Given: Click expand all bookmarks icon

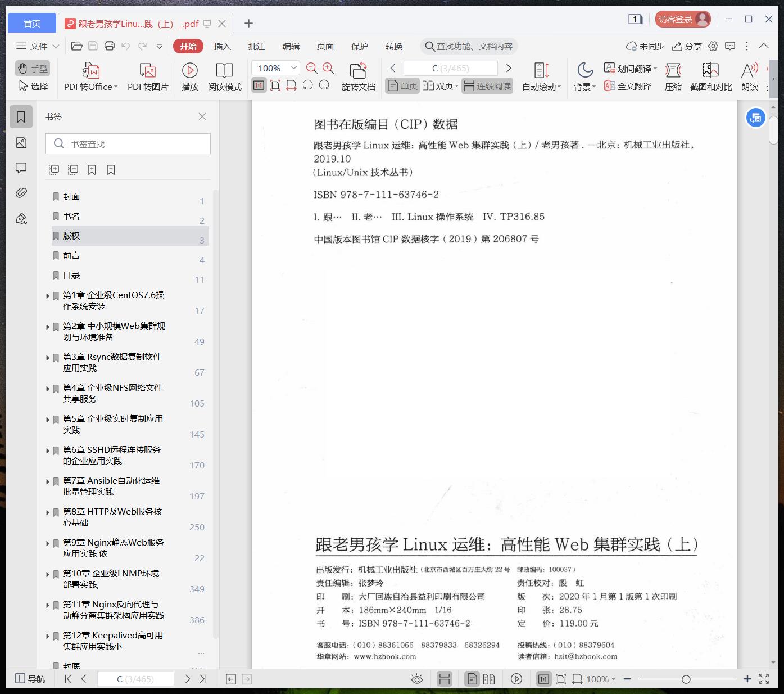Looking at the screenshot, I should click(54, 169).
